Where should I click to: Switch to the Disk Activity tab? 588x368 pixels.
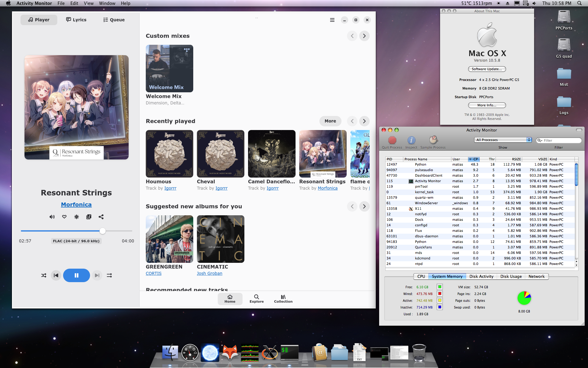click(x=481, y=276)
